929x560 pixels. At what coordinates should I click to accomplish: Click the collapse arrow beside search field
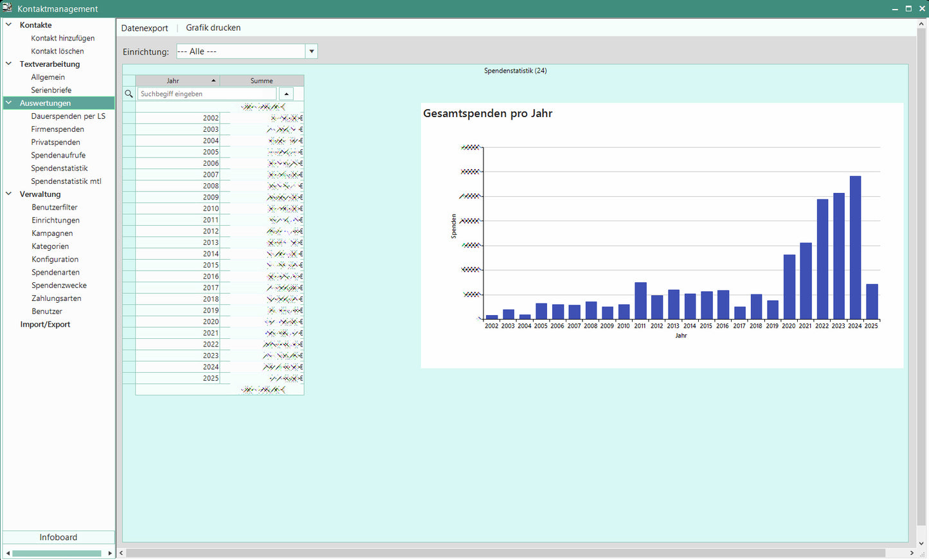coord(286,94)
